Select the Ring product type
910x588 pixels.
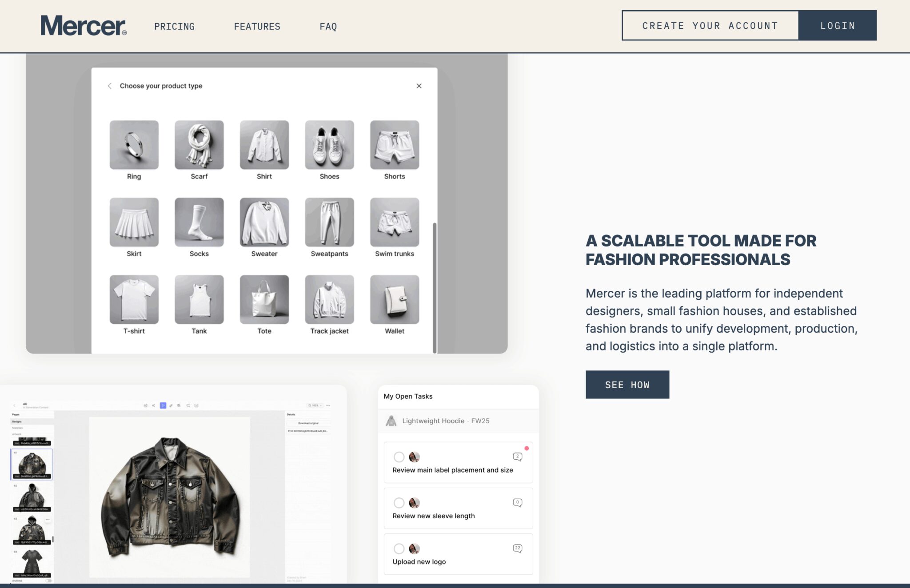(x=134, y=150)
